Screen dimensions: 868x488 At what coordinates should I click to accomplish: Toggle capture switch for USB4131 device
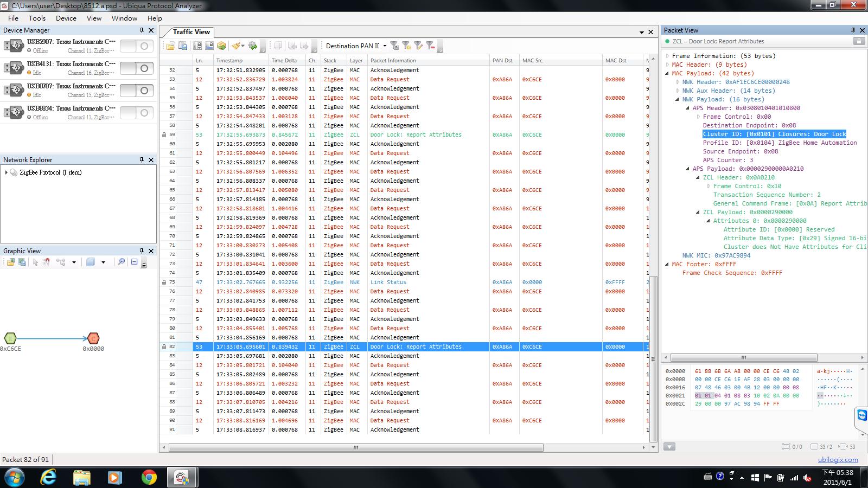click(136, 68)
